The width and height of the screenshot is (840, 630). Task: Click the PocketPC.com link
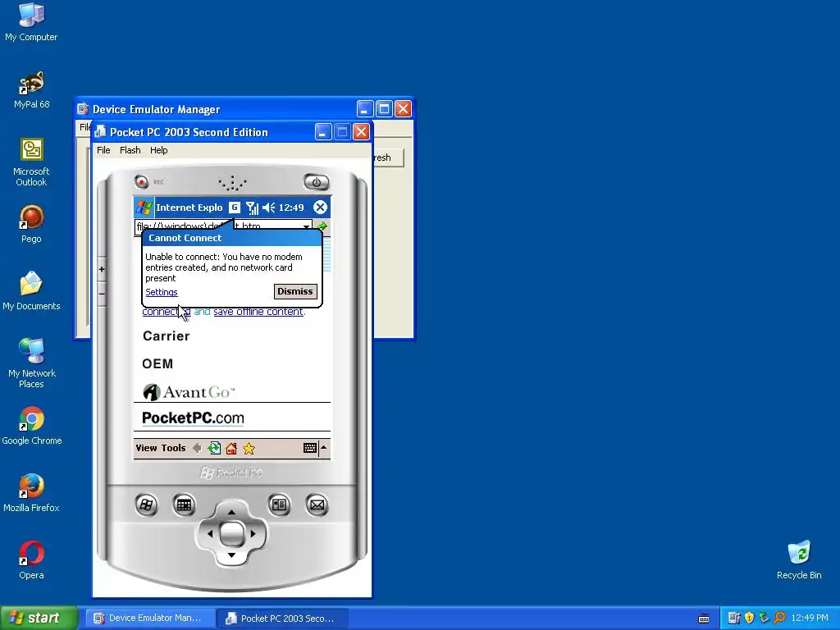193,418
